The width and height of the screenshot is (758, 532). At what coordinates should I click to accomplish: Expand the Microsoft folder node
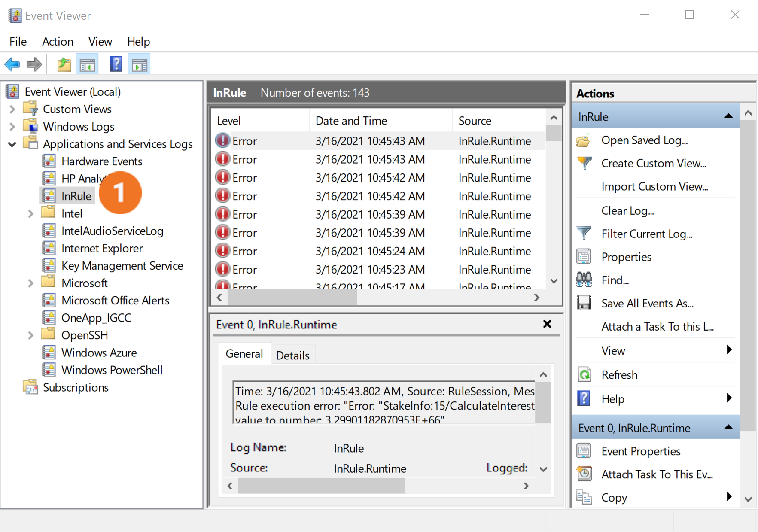click(x=30, y=283)
